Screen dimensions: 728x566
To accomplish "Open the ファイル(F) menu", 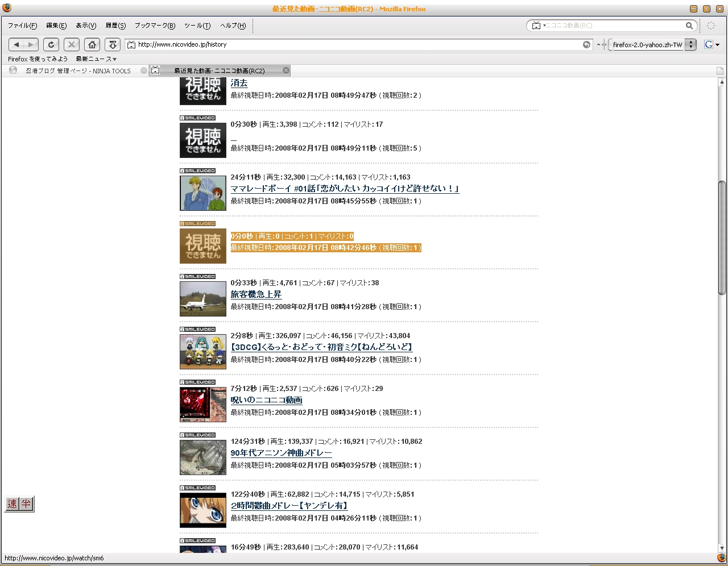I will click(x=22, y=26).
